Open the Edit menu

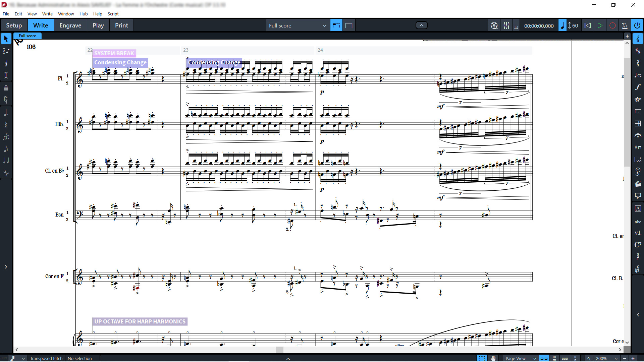click(x=18, y=14)
